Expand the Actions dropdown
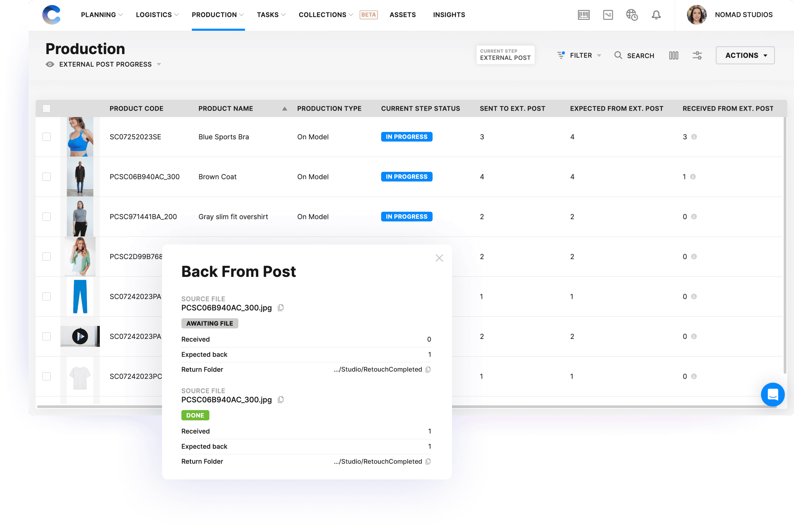Viewport: 794px width, 532px height. (x=745, y=55)
